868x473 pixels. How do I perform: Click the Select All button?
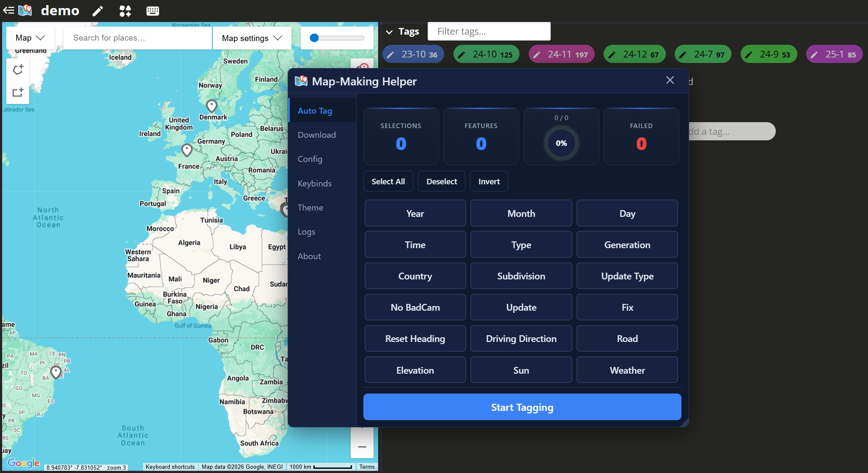[388, 181]
